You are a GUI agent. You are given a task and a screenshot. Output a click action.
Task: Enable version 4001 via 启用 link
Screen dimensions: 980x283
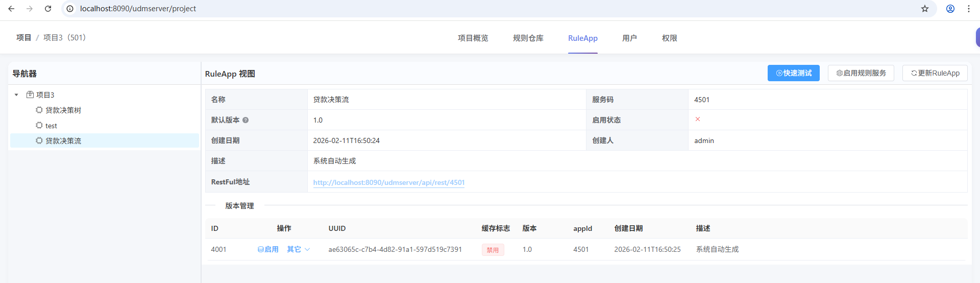[268, 249]
